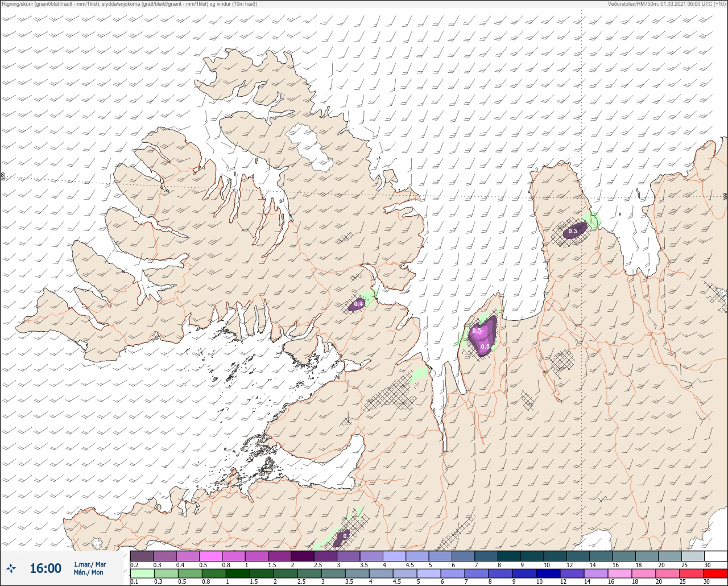The image size is (728, 586).
Task: Click the 0.4 precipitation label on map
Action: tap(358, 304)
